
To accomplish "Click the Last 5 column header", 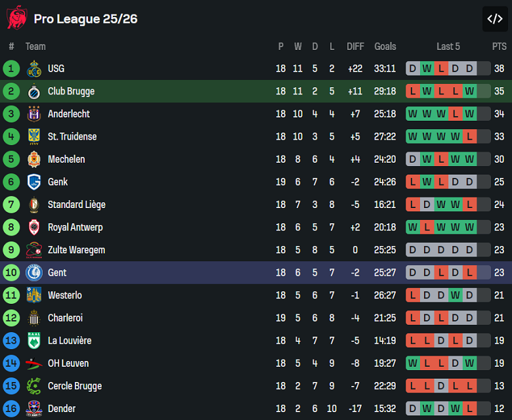I will [448, 46].
